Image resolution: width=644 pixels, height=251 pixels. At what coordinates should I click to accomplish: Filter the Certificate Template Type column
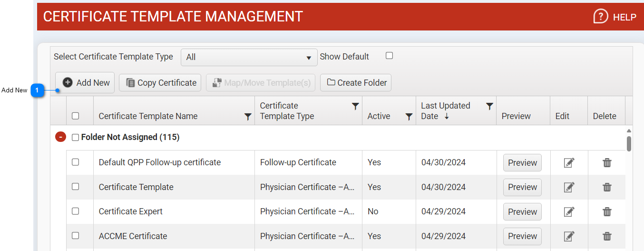point(355,107)
